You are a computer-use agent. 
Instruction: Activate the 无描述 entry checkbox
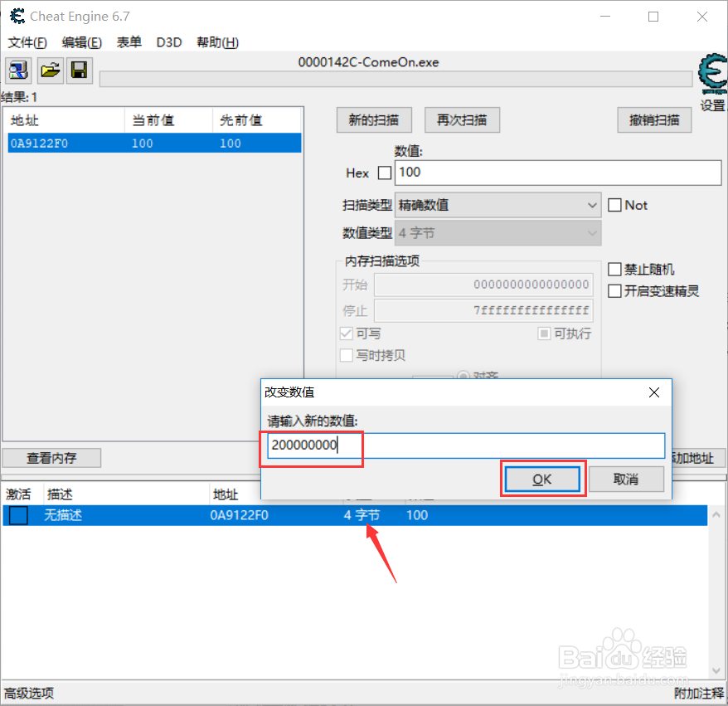click(x=18, y=515)
